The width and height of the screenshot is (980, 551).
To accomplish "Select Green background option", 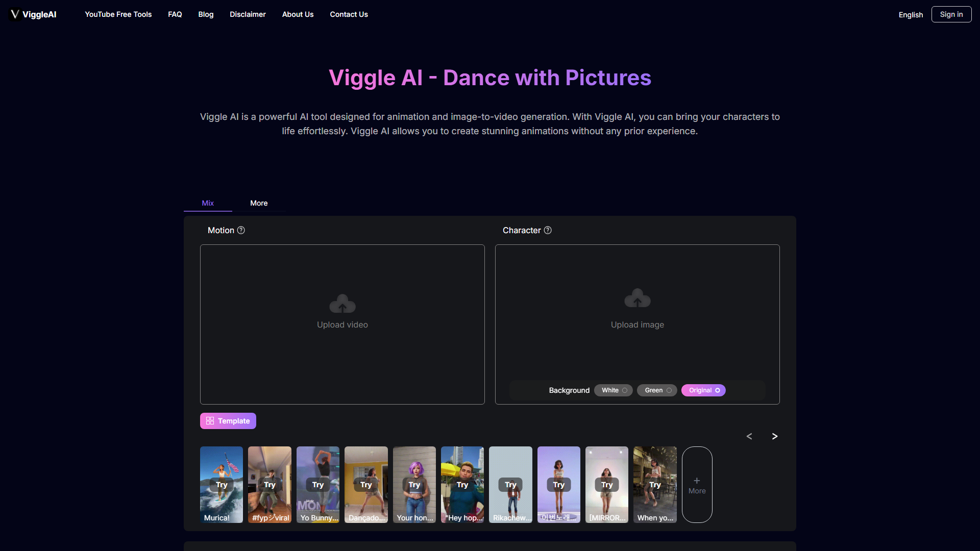I will coord(657,390).
